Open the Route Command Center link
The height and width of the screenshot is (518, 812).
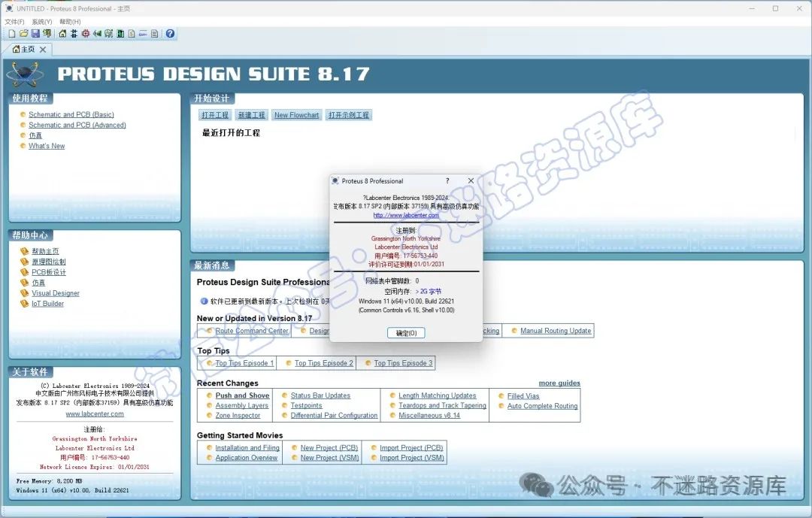point(252,331)
